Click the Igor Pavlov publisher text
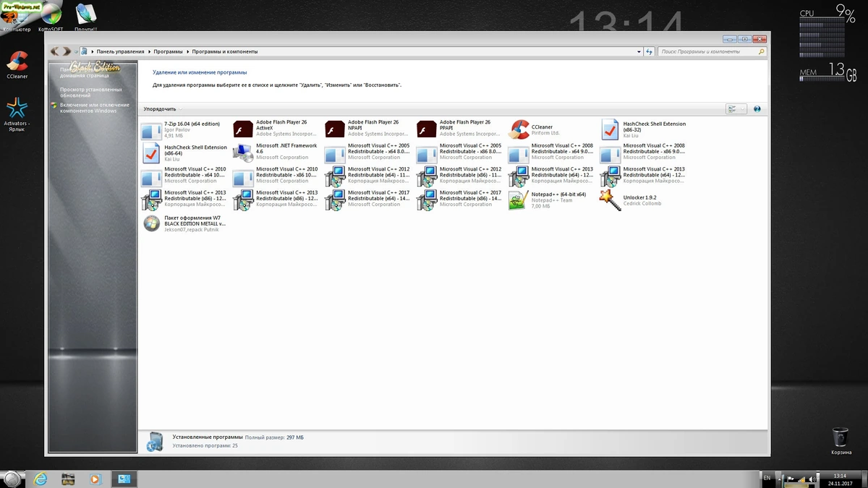This screenshot has width=868, height=488. pyautogui.click(x=177, y=129)
